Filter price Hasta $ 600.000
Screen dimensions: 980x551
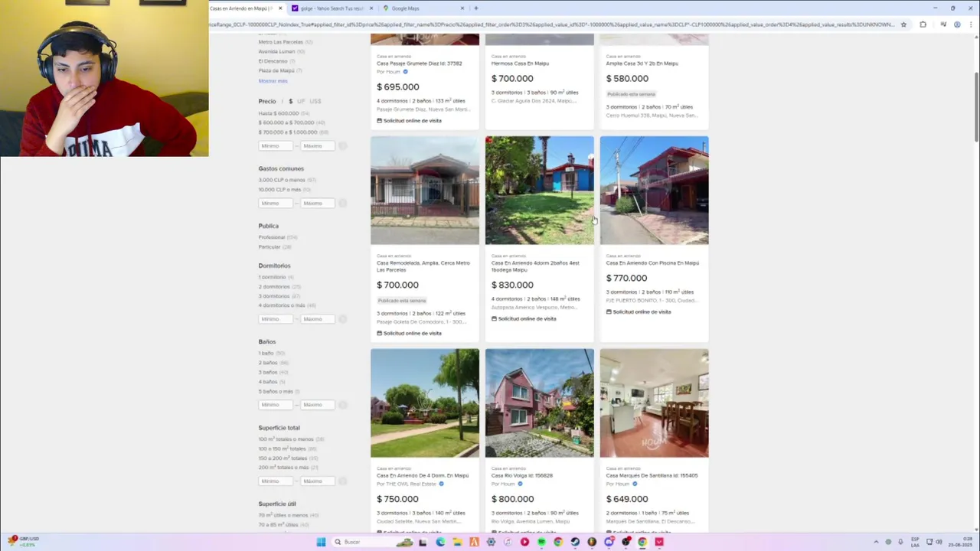coord(279,113)
